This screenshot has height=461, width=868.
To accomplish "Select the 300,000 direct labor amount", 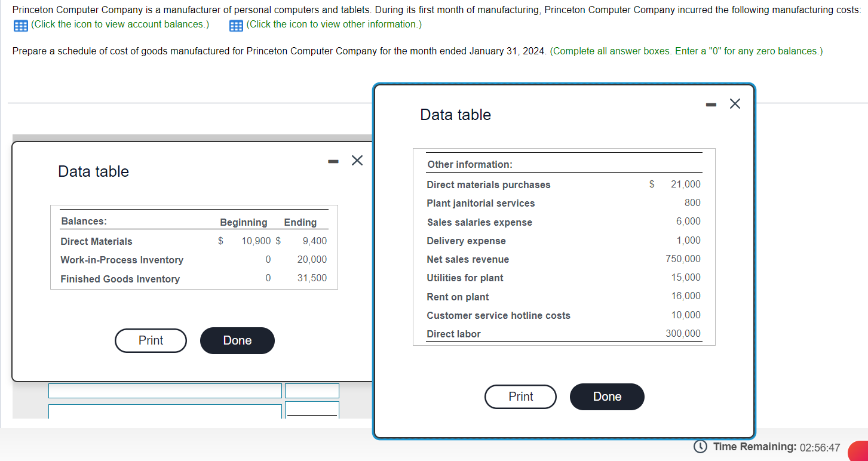I will point(683,334).
